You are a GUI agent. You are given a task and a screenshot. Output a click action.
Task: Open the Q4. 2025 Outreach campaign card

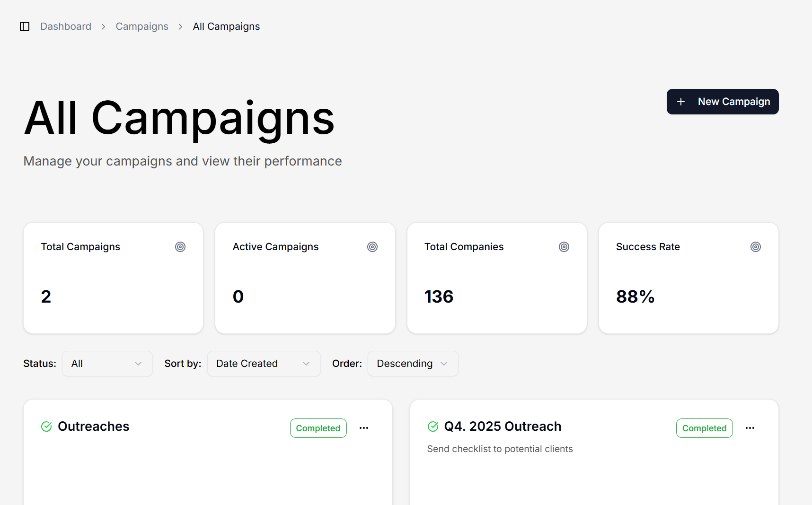[503, 427]
